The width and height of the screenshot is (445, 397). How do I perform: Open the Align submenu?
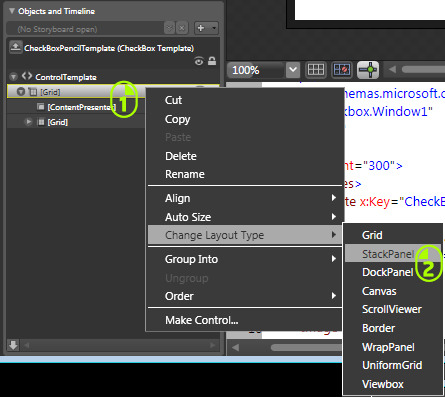pos(245,198)
